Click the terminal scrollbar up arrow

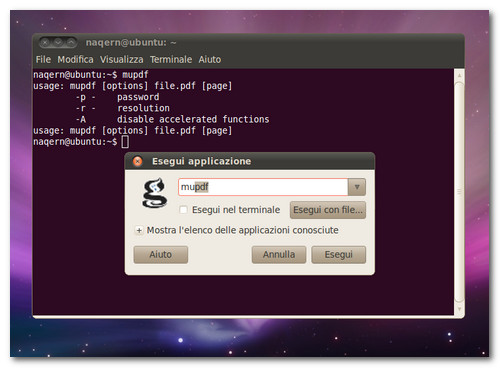coord(459,76)
